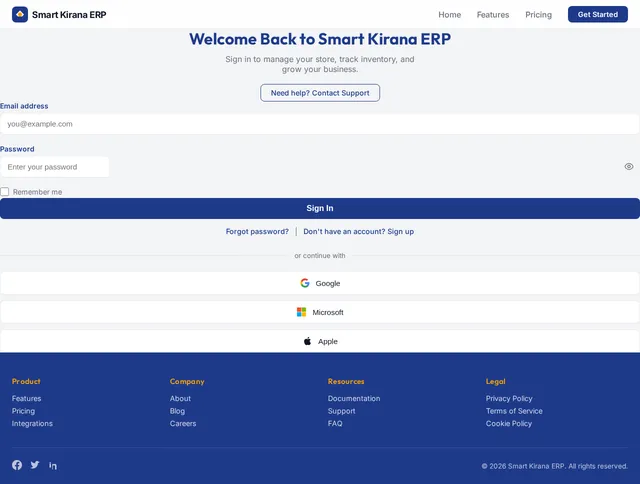Open Terms of Service footer link
Image resolution: width=640 pixels, height=484 pixels.
514,411
